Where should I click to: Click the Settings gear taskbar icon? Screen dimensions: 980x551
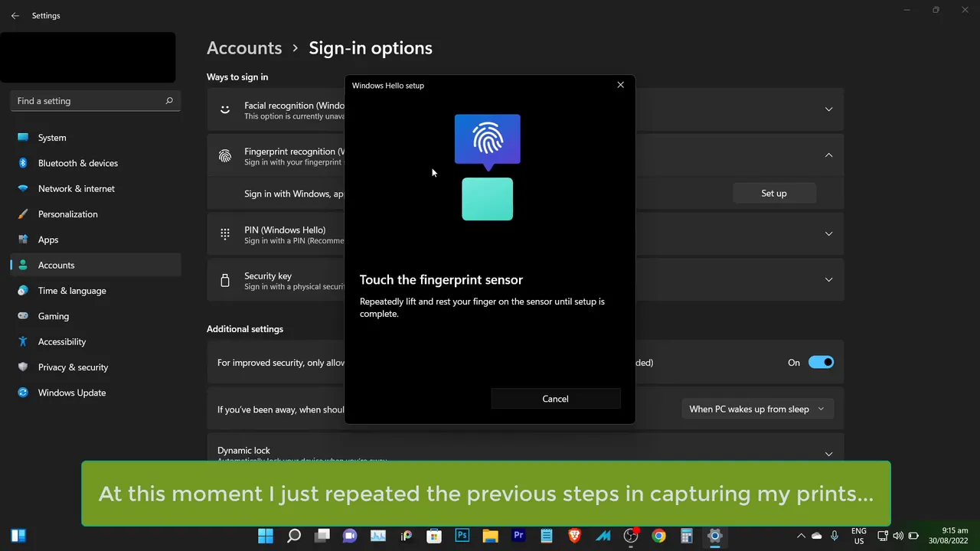[x=715, y=536]
